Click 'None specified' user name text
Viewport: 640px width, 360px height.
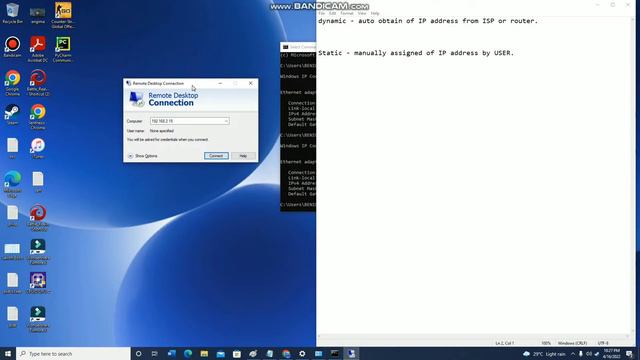click(x=162, y=131)
